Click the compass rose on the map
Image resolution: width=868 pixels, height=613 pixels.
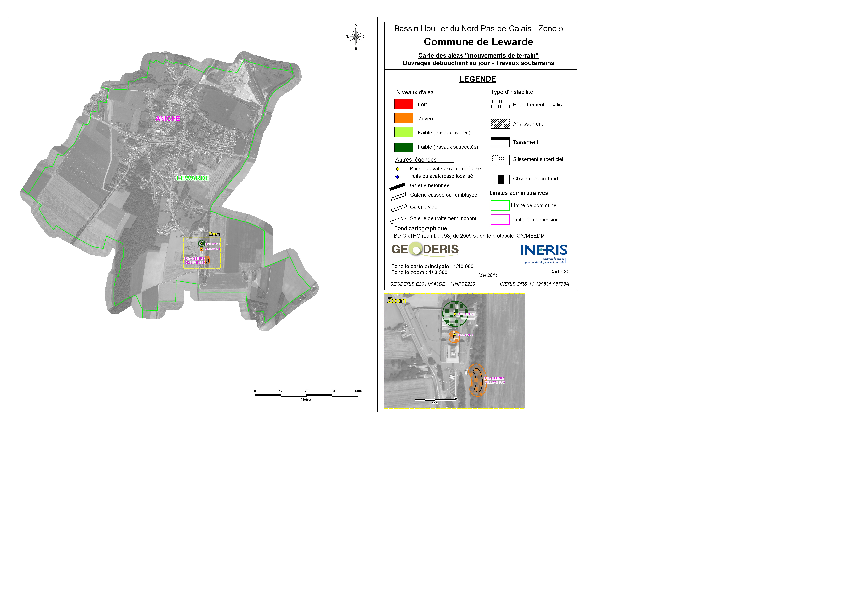click(x=355, y=37)
